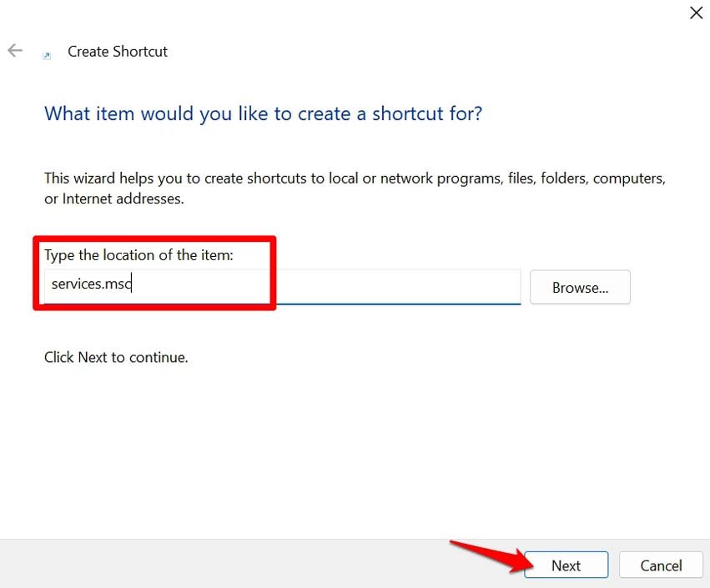The width and height of the screenshot is (710, 588).
Task: Click the red arrow pointing at Next
Action: pos(486,555)
